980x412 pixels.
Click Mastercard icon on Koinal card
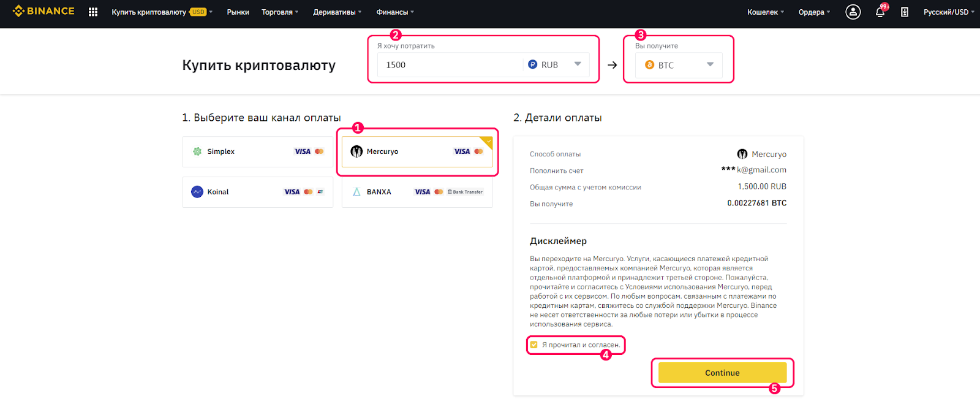click(x=308, y=192)
